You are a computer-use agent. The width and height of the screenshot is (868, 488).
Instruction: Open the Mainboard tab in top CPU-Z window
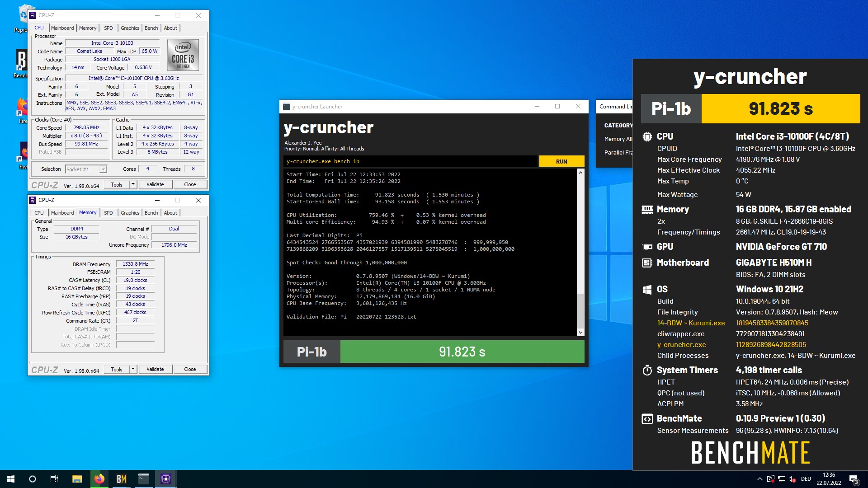tap(62, 28)
